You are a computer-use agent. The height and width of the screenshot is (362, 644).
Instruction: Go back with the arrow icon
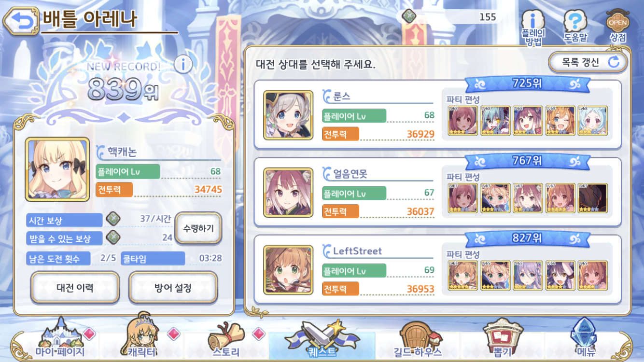click(20, 20)
